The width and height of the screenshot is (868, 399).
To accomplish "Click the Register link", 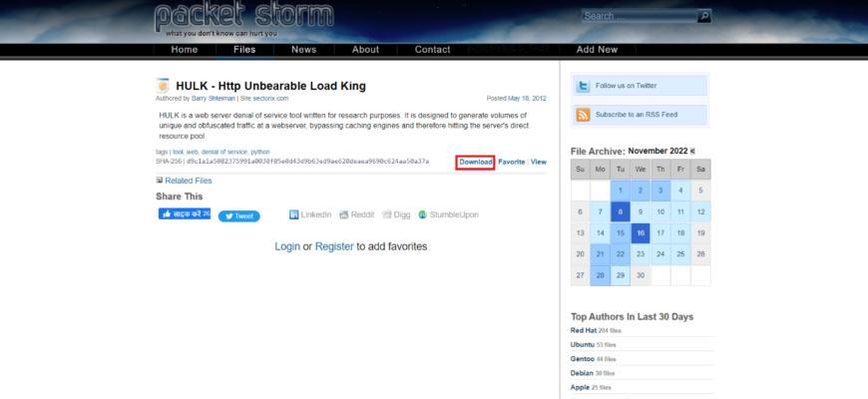I will tap(334, 246).
